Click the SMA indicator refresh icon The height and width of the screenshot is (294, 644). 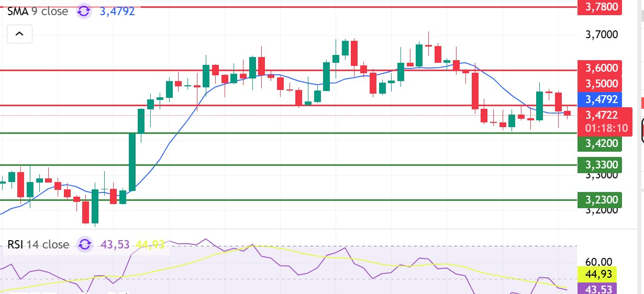point(84,11)
